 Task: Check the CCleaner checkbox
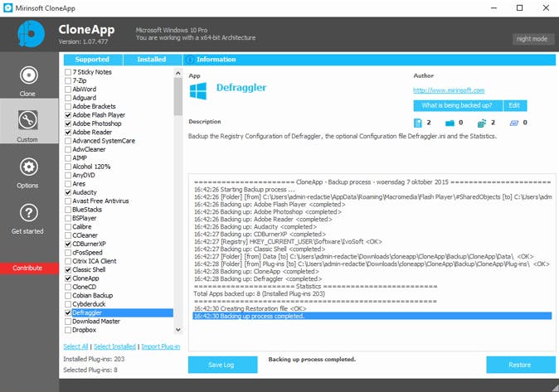point(68,235)
